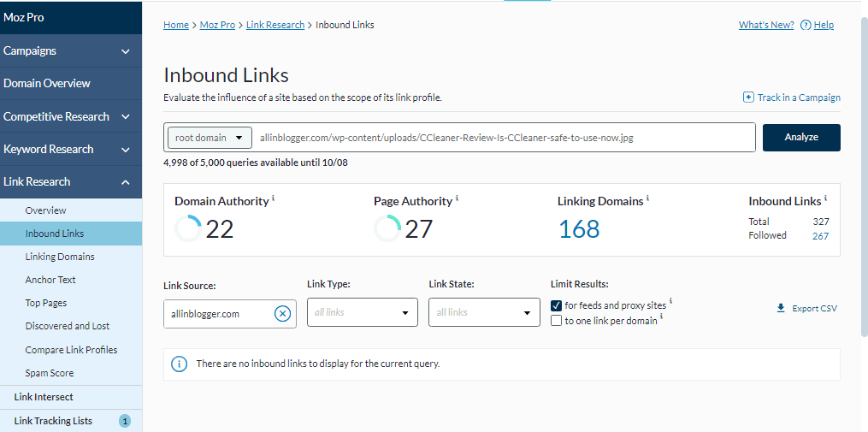The height and width of the screenshot is (432, 868).
Task: Follow the Link Research breadcrumb link
Action: pyautogui.click(x=275, y=25)
